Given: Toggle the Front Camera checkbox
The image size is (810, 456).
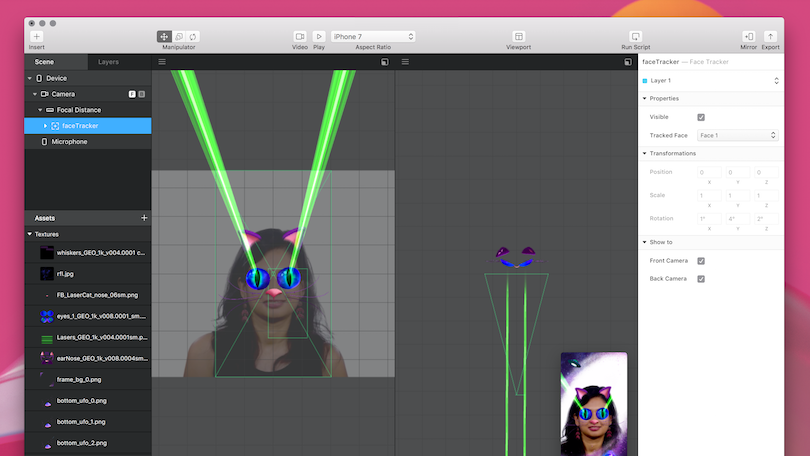Looking at the screenshot, I should pos(701,261).
